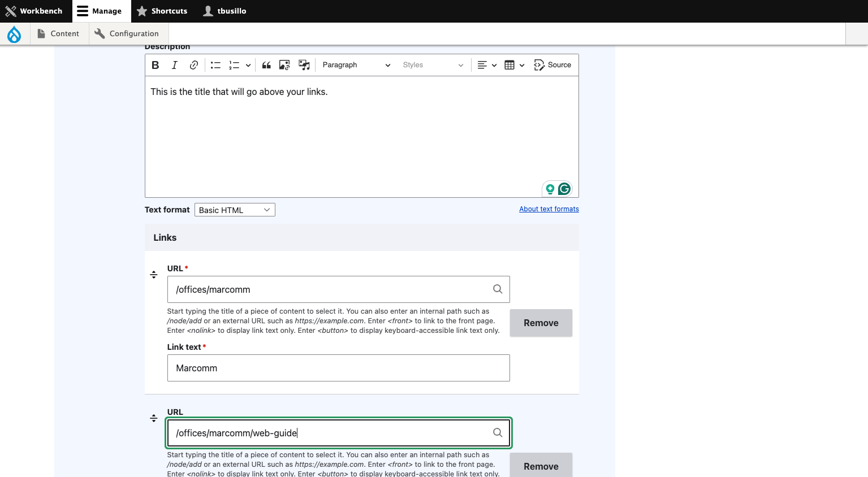Open the Paragraph heading dropdown
This screenshot has width=868, height=477.
coord(356,65)
